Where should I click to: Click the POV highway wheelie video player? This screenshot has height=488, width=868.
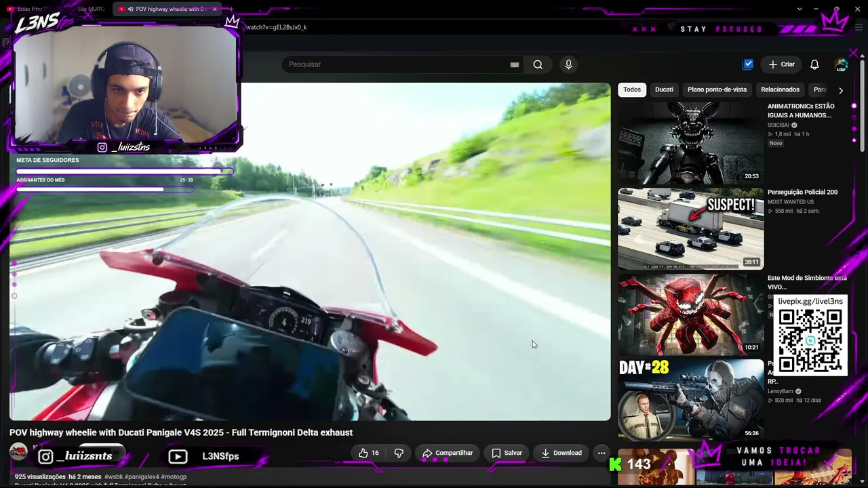click(x=310, y=251)
